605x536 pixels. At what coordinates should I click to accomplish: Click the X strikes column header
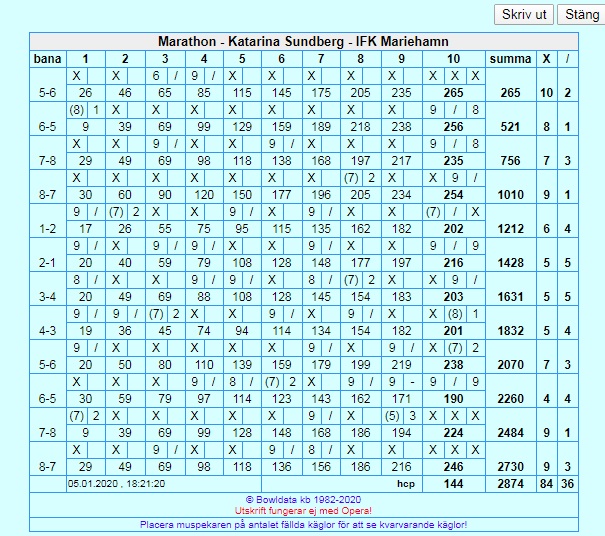(546, 59)
